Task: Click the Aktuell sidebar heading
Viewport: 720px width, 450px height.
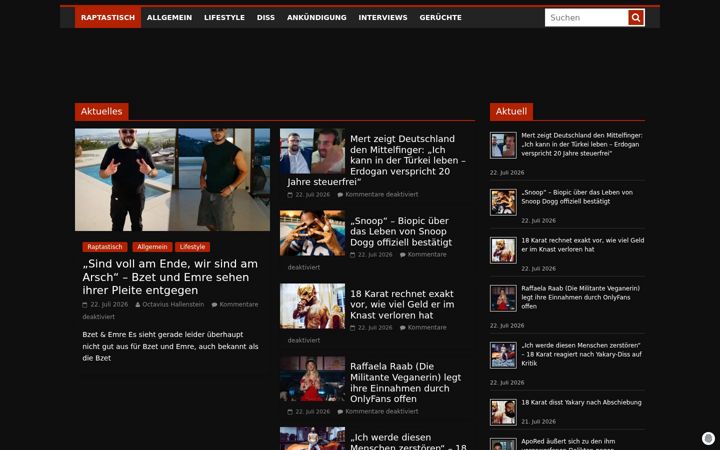Action: click(511, 112)
